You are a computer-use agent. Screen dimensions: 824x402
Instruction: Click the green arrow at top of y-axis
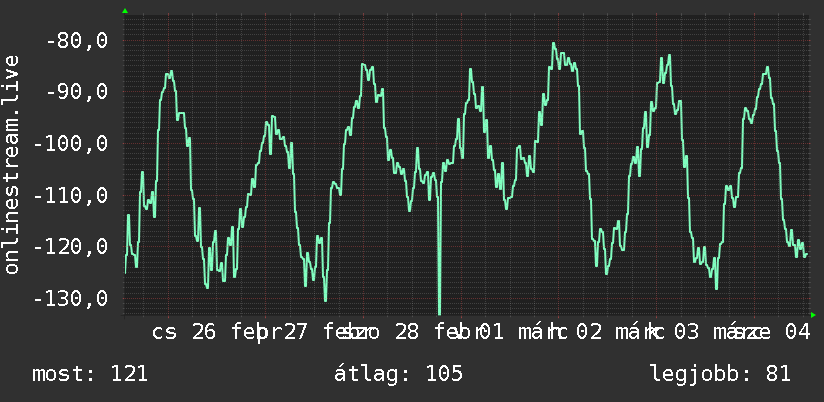click(x=125, y=11)
